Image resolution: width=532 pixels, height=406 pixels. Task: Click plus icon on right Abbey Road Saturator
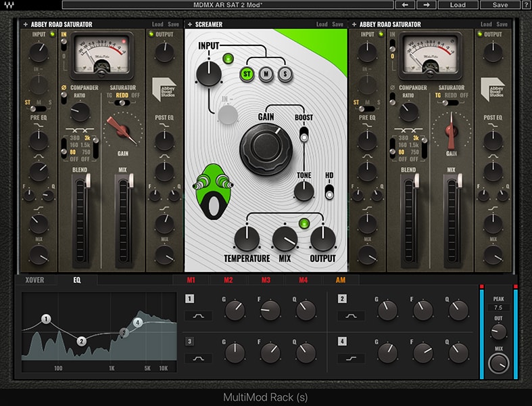pyautogui.click(x=354, y=24)
